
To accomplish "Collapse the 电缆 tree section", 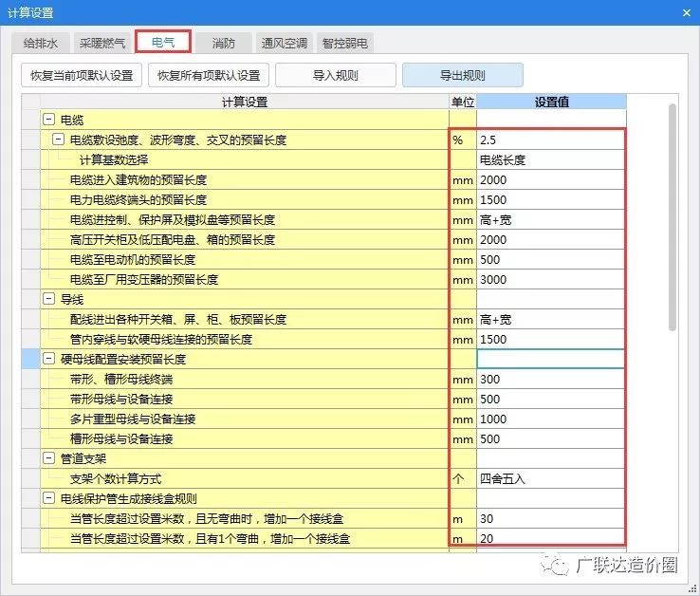I will point(48,121).
